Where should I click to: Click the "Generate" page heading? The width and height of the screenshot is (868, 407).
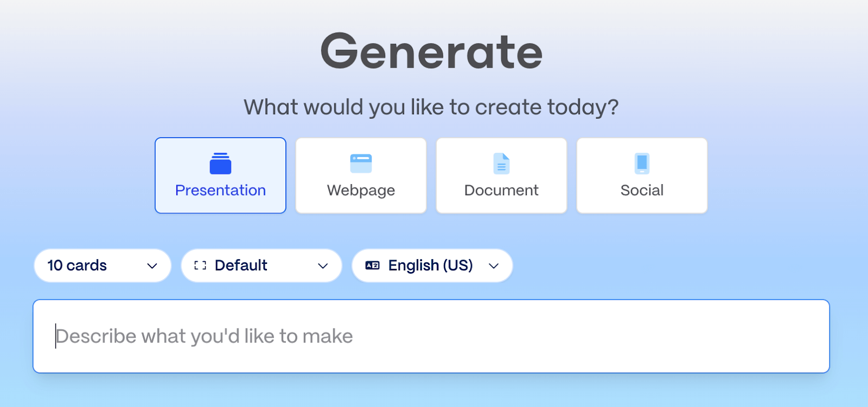(431, 52)
